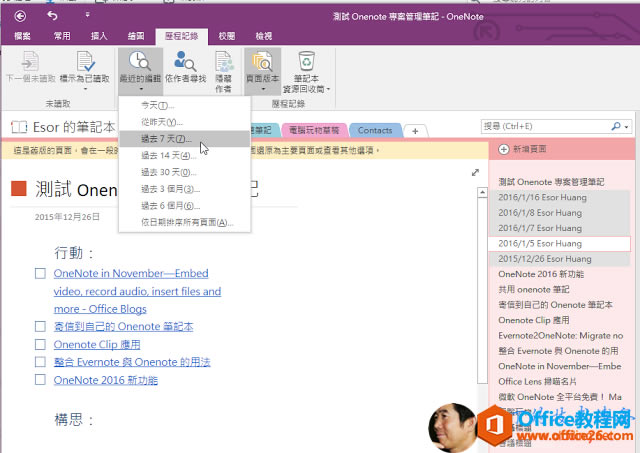Click the back arrow in title bar
The height and width of the screenshot is (453, 640).
tap(52, 16)
